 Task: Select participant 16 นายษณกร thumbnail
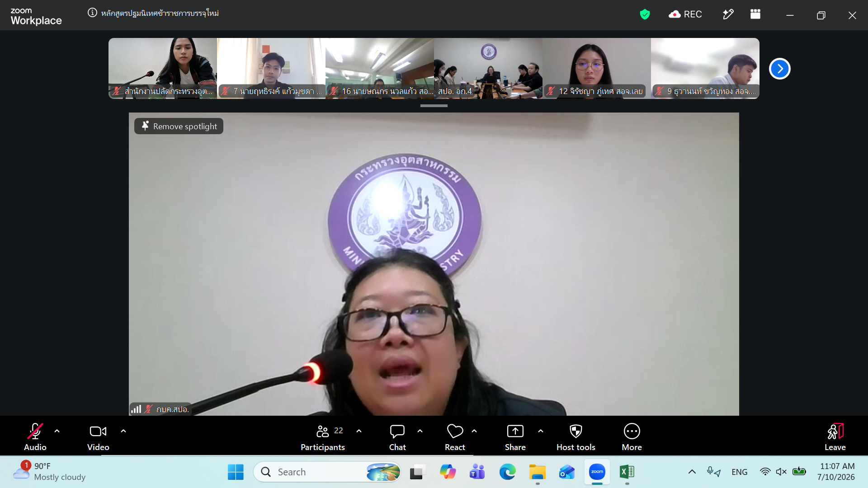point(380,68)
